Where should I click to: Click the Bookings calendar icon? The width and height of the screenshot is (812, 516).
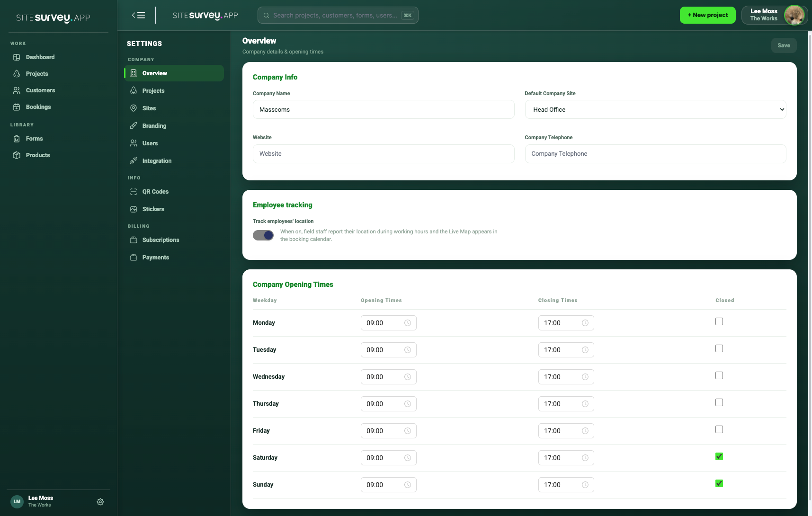17,107
